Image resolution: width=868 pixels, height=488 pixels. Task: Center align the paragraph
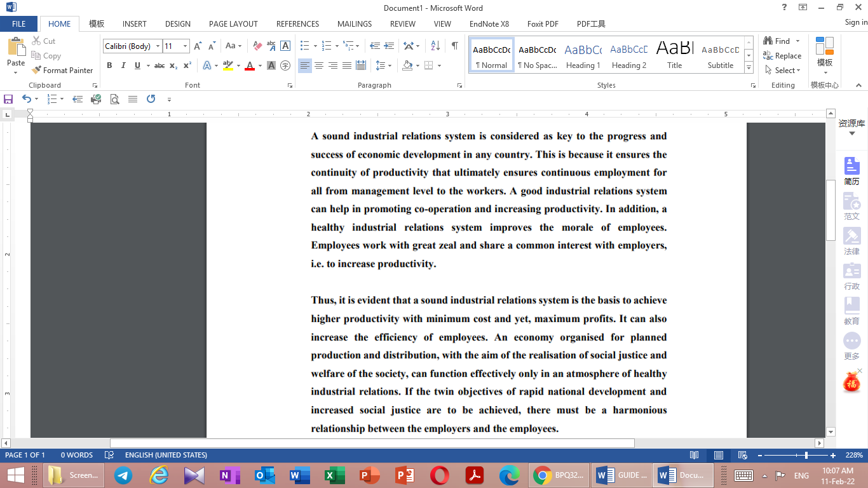click(x=318, y=65)
